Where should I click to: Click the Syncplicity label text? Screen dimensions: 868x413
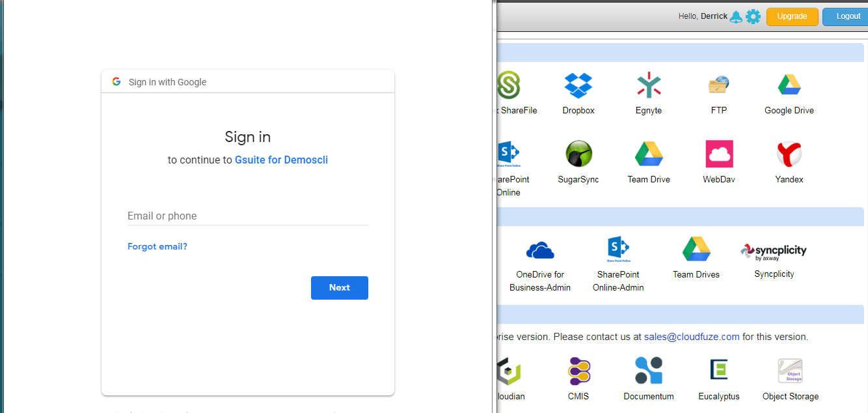pos(774,274)
